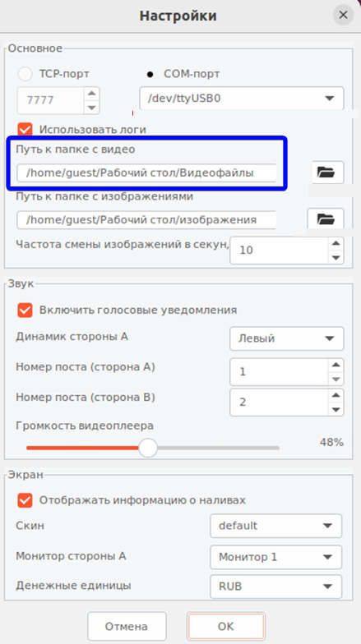
Task: Toggle Отображать информацию о наливах checkbox
Action: [25, 500]
